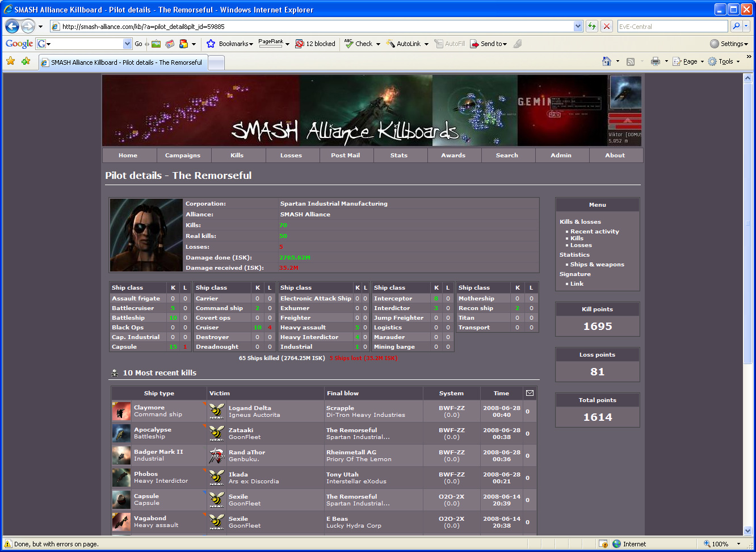756x552 pixels.
Task: Click the EvE-Central search field
Action: tap(673, 26)
